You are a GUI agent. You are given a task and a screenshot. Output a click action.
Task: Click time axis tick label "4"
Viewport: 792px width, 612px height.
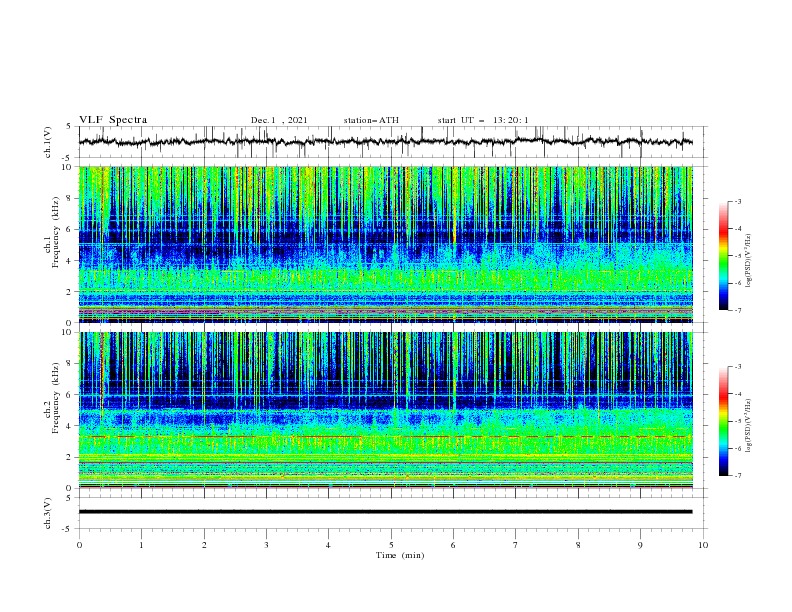click(328, 545)
